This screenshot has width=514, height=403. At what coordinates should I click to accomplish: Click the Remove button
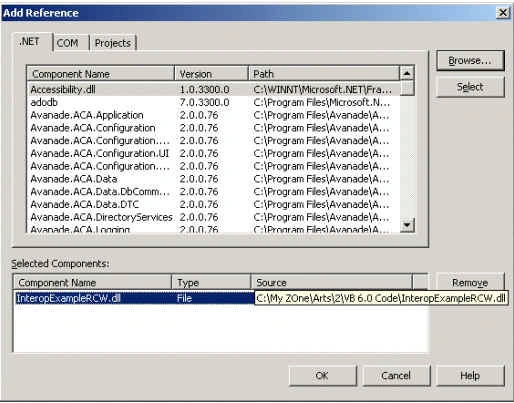coord(470,283)
